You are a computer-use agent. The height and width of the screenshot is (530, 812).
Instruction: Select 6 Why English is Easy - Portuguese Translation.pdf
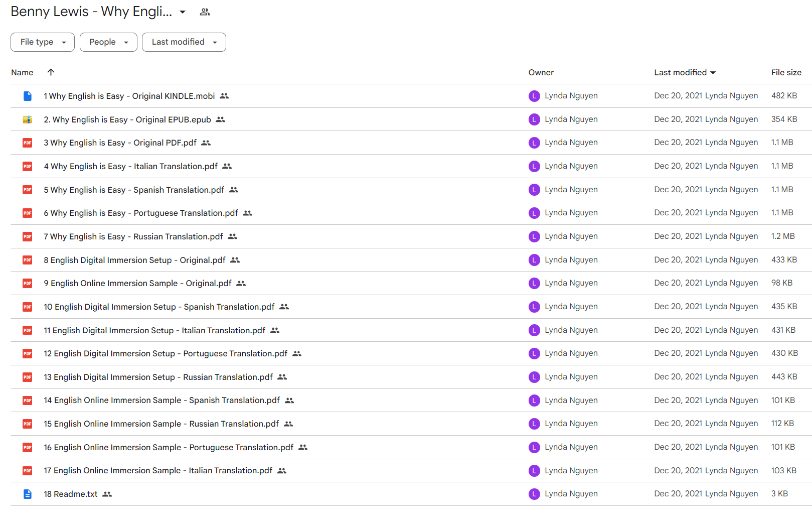141,213
